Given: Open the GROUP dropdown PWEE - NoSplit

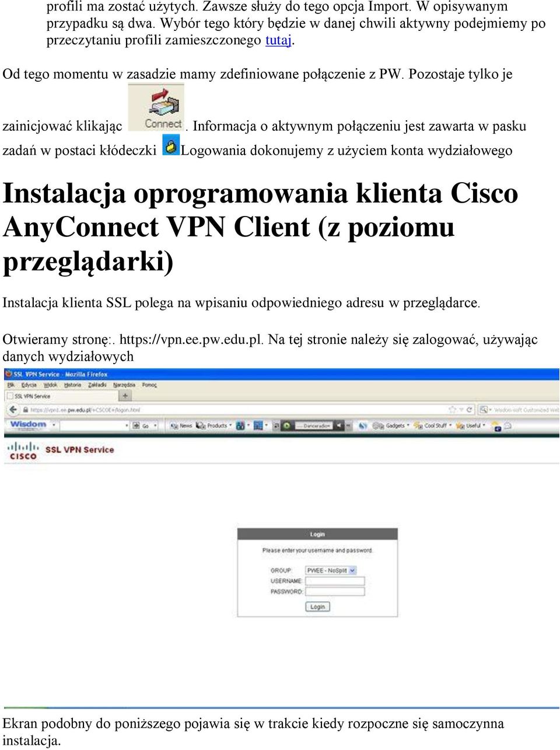Looking at the screenshot, I should (x=331, y=570).
